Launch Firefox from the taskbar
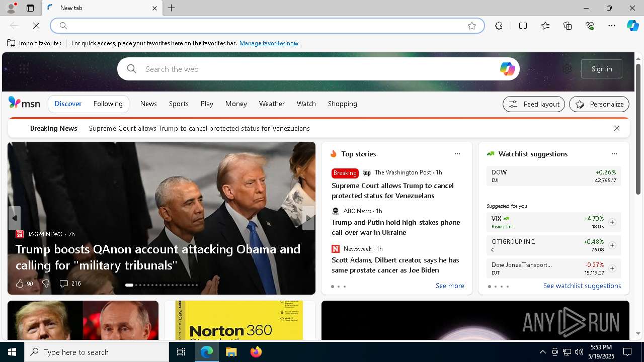644x362 pixels. pos(256,352)
